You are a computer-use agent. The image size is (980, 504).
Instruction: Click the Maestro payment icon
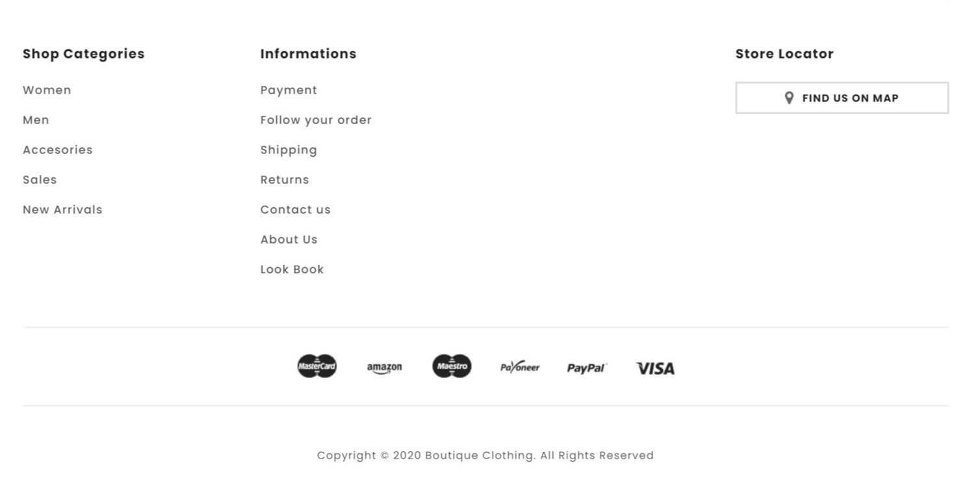tap(452, 367)
